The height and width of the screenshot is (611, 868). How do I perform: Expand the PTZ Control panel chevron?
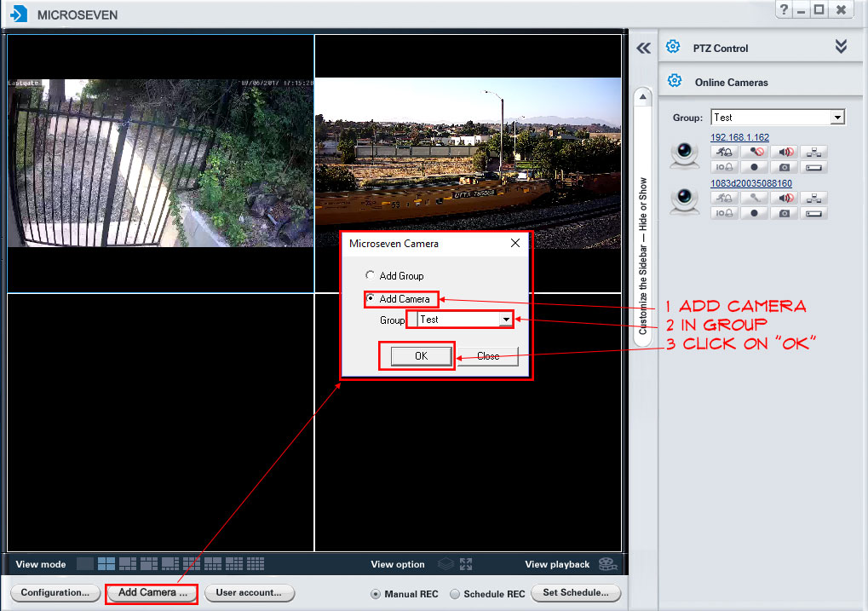coord(841,47)
